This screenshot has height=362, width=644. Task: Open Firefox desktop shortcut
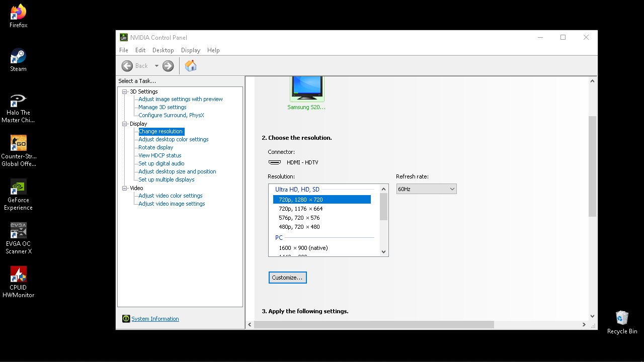(x=19, y=17)
